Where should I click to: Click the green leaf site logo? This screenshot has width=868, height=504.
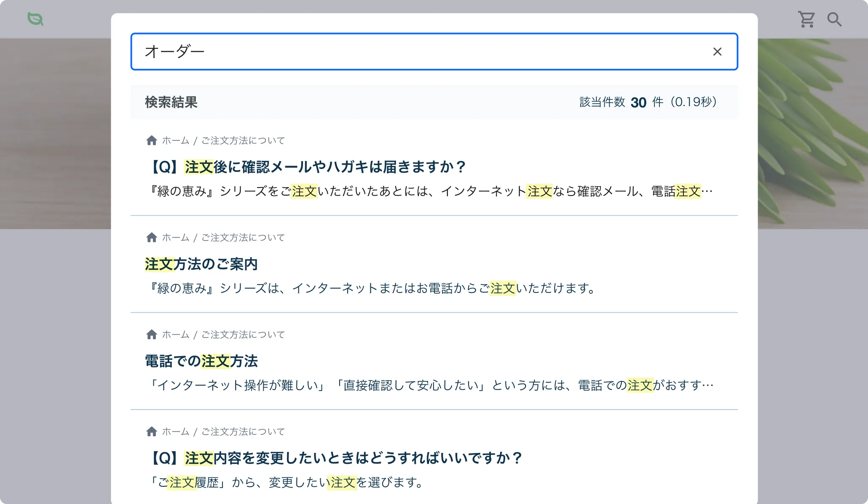click(x=35, y=19)
